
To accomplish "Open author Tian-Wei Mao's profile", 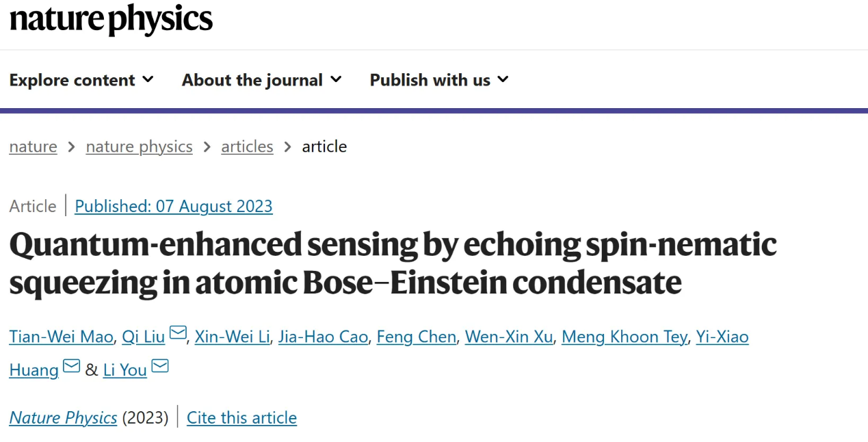I will pyautogui.click(x=61, y=337).
